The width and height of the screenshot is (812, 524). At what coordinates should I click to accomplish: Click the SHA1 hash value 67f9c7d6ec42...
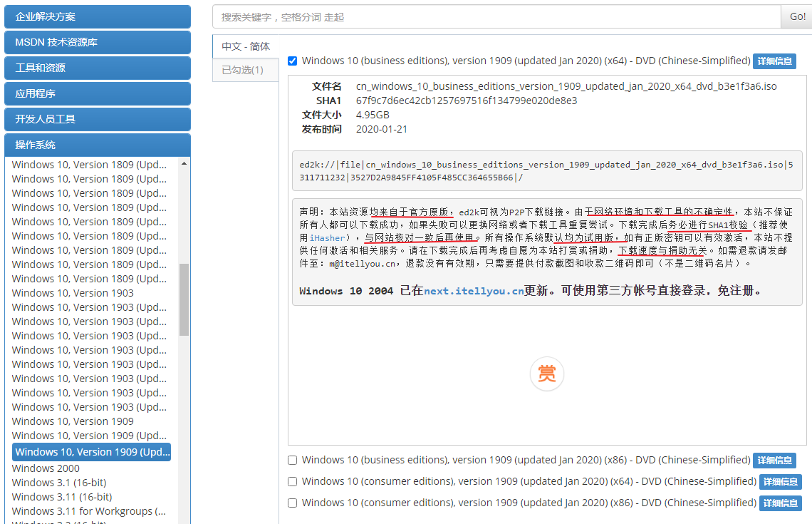467,101
